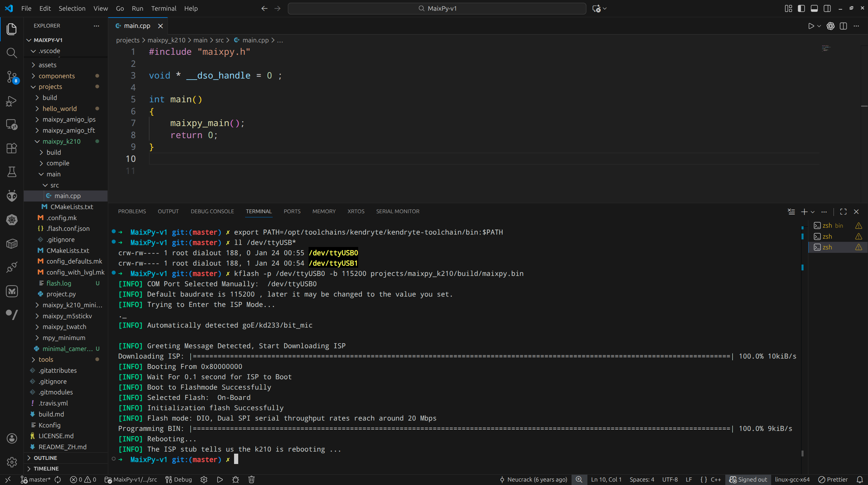The height and width of the screenshot is (485, 868).
Task: Click the Run Code play icon in editor
Action: tap(811, 26)
